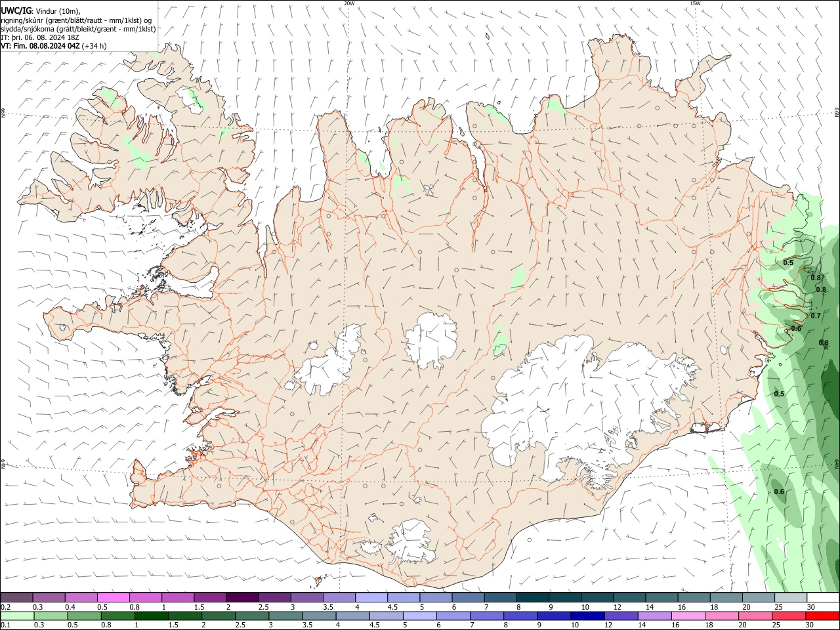
Task: Click the IT initial time 06.08.2024 18Z text
Action: pos(40,37)
